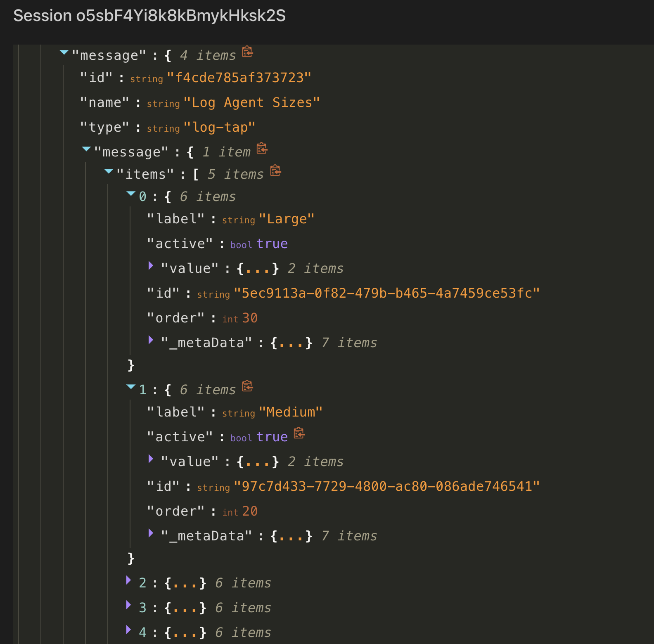Click the Session o5sbF4Yi8k8kBmykHksk2S heading
Screen dimensions: 654x644
[149, 16]
